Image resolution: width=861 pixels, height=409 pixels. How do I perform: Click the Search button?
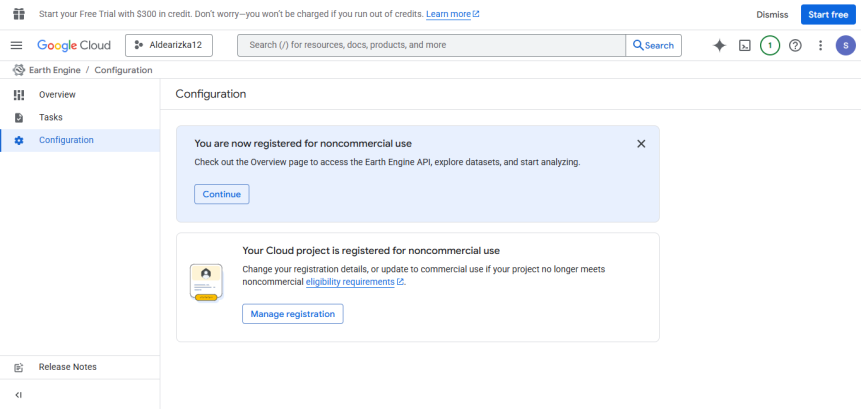[x=653, y=46]
